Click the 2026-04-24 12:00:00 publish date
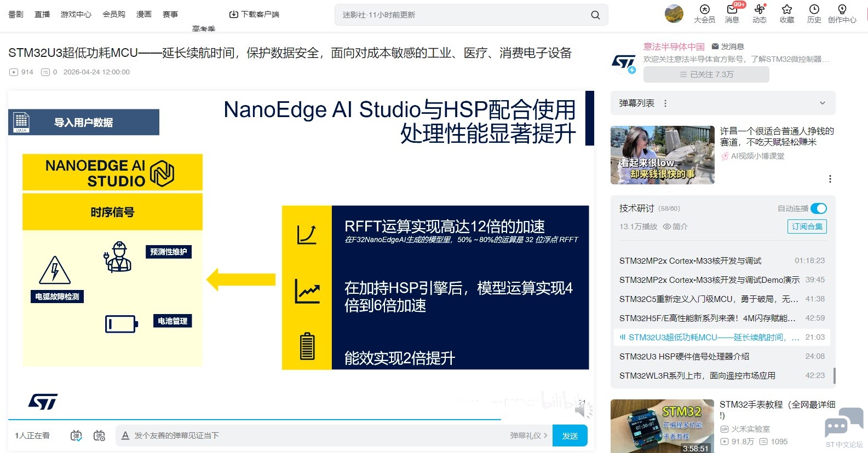The width and height of the screenshot is (868, 453). point(96,72)
